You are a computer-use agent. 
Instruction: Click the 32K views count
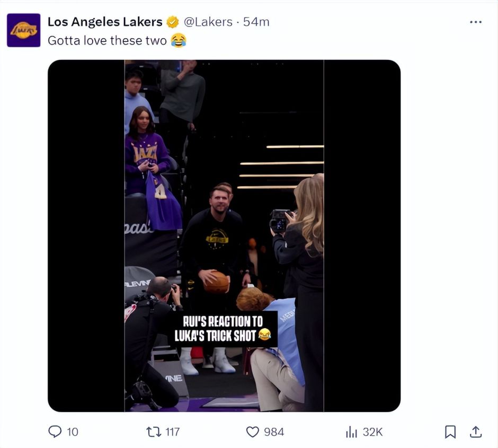point(372,432)
